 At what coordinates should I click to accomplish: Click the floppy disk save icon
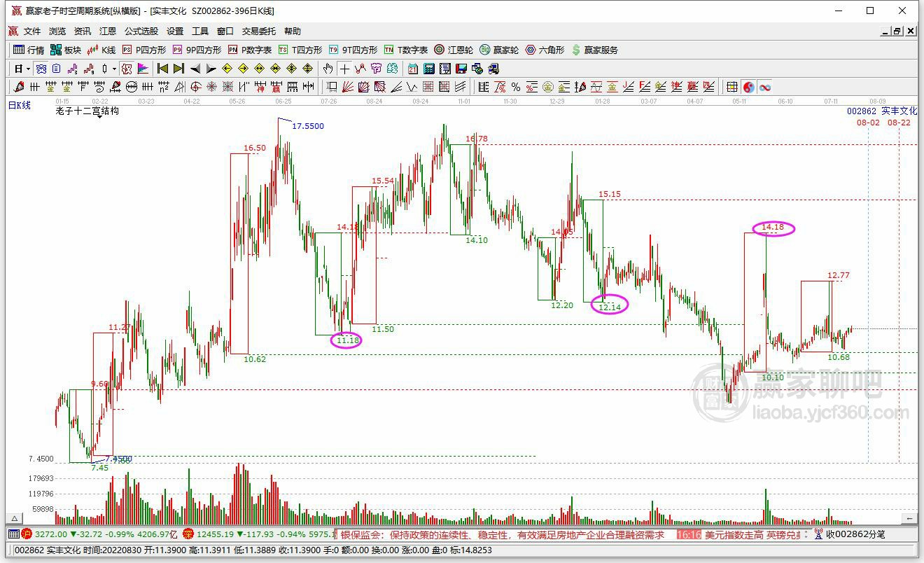461,69
